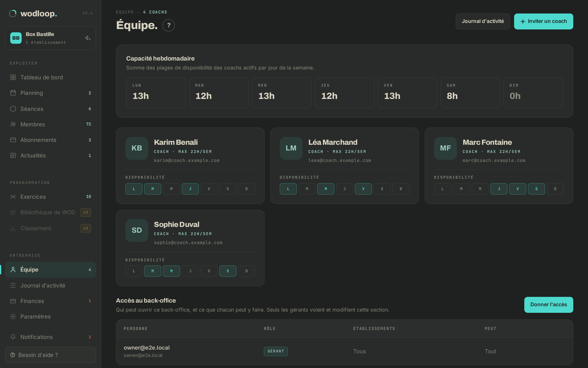Open Tableau de bord from sidebar
The image size is (588, 368).
coord(50,77)
